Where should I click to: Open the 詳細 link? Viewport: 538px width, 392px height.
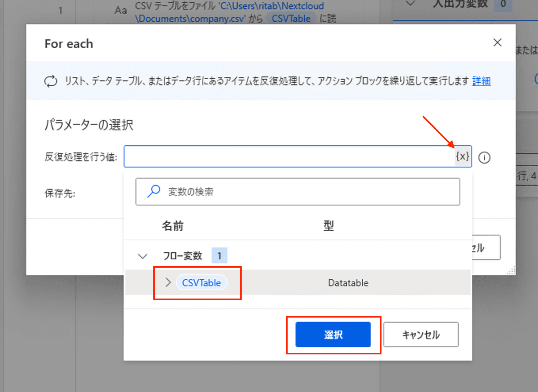(481, 81)
